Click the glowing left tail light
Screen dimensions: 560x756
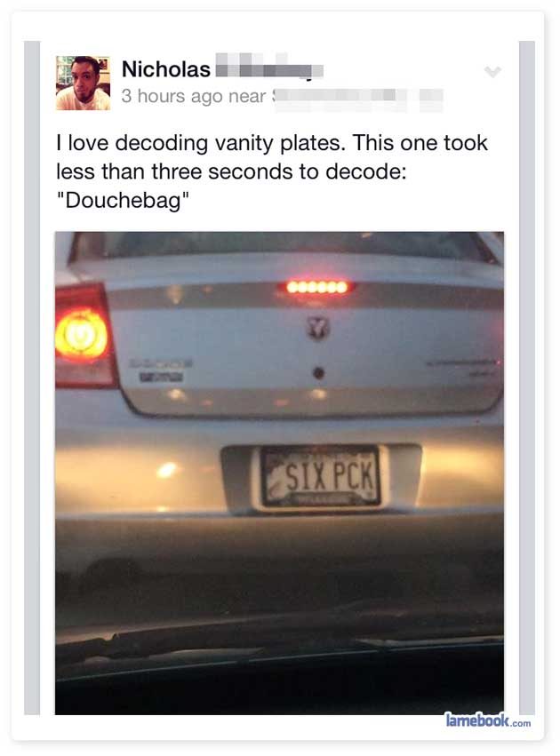point(81,335)
